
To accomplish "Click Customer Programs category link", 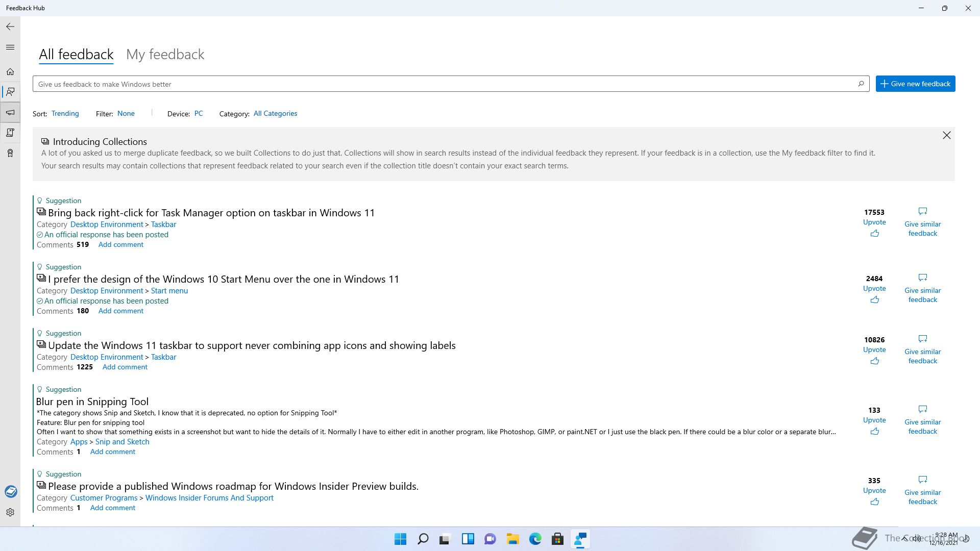I will (104, 498).
